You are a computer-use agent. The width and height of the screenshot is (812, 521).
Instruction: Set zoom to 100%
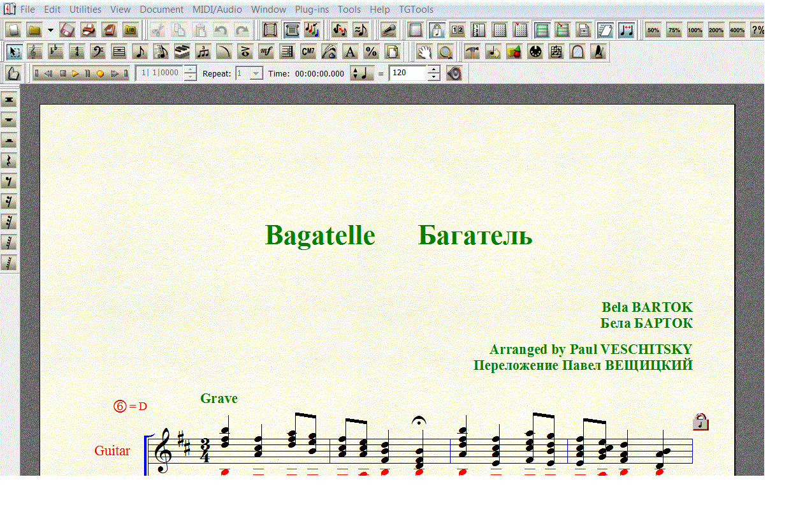695,30
